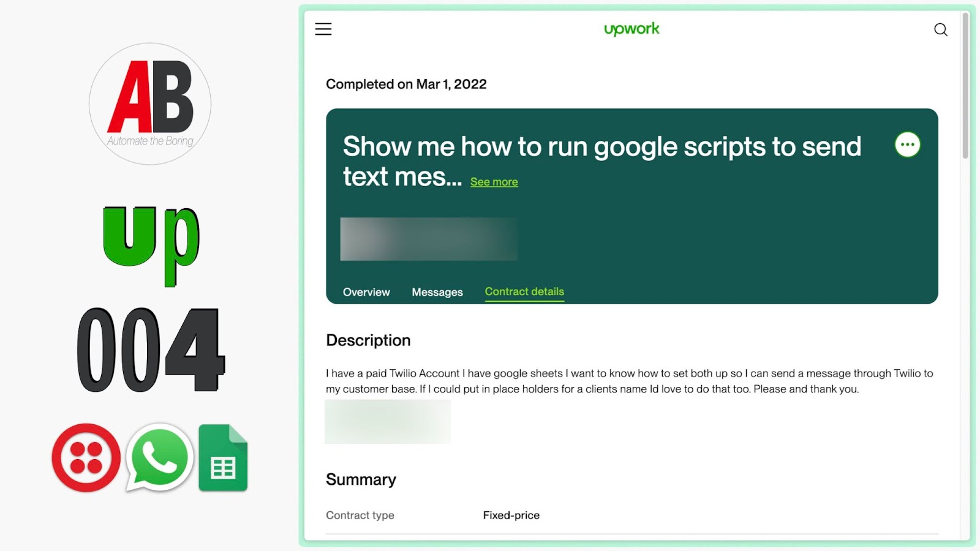Click the Summary heading

click(361, 479)
